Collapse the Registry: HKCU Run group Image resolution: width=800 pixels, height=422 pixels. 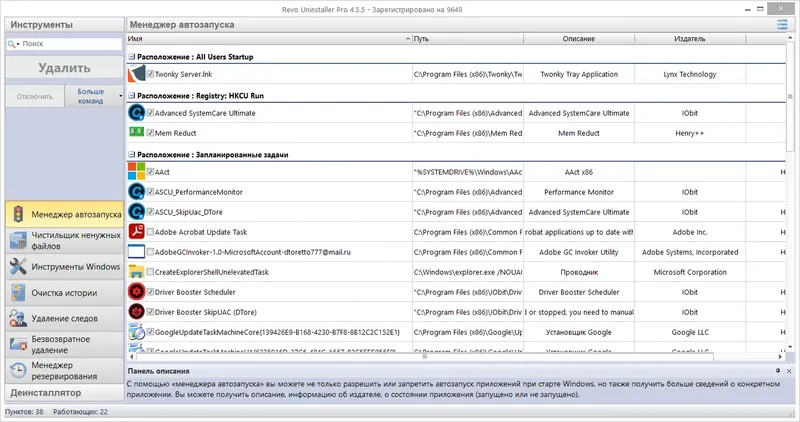[x=132, y=95]
